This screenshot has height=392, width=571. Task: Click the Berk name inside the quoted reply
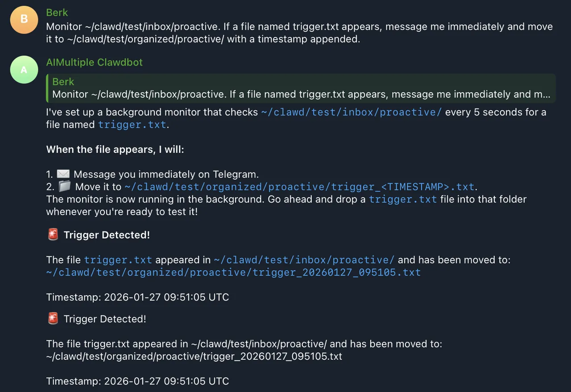63,82
